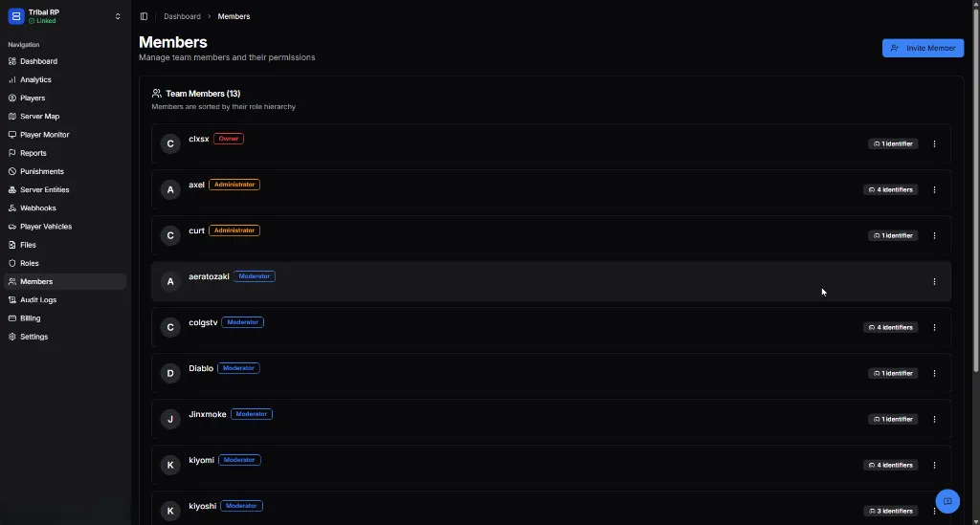
Task: Open Dashboard in the navigation
Action: (65, 61)
